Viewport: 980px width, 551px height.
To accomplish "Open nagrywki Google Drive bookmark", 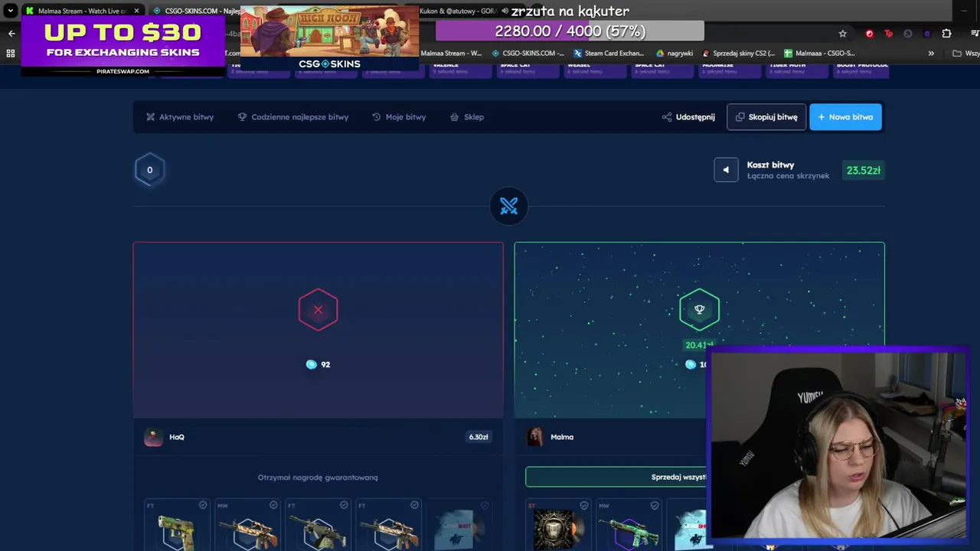I will 675,54.
